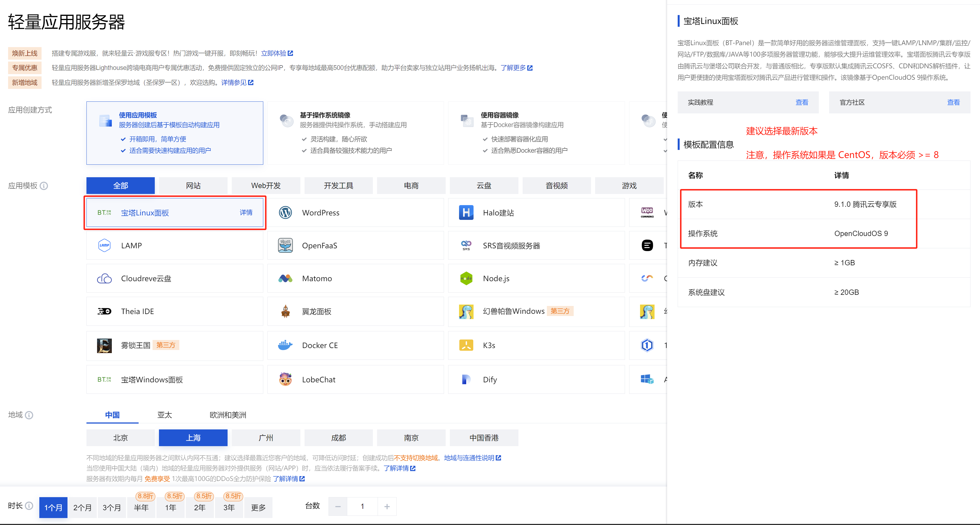The image size is (980, 525).
Task: Switch to the 亚太 region tab
Action: click(165, 415)
